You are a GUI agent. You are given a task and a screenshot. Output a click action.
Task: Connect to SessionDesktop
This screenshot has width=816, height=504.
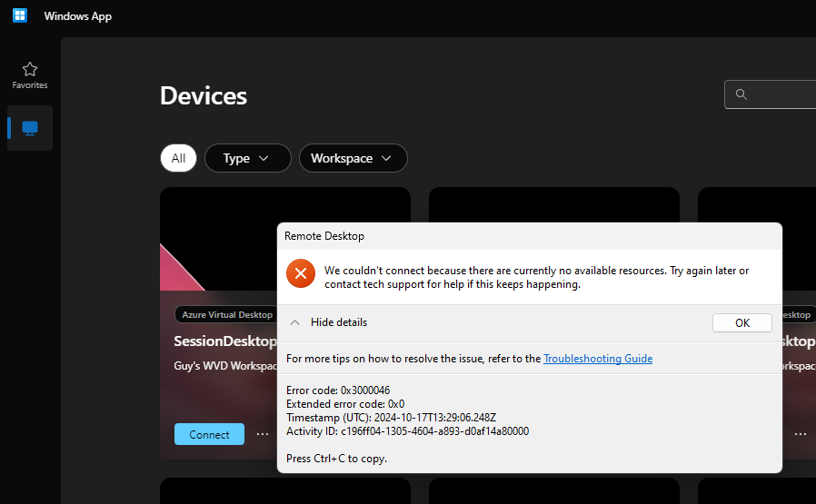[209, 434]
